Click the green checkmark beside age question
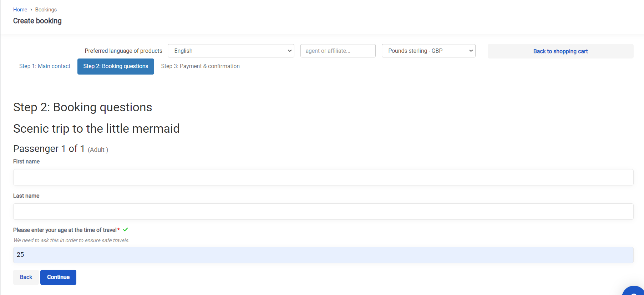 tap(126, 230)
